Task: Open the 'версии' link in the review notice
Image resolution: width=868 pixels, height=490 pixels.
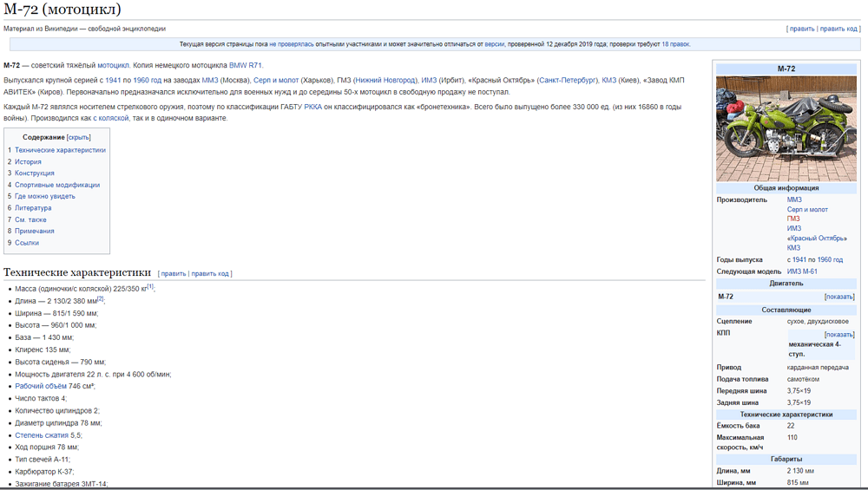Action: pyautogui.click(x=495, y=44)
